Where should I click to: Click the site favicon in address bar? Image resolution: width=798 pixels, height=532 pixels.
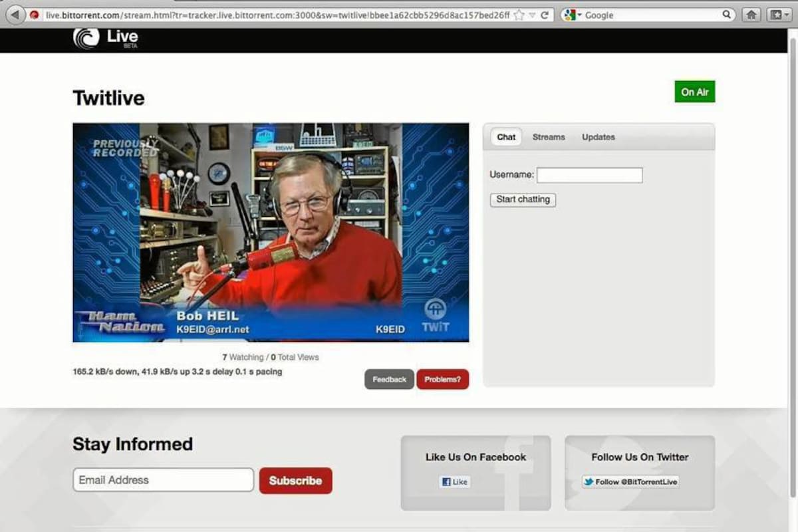[35, 15]
